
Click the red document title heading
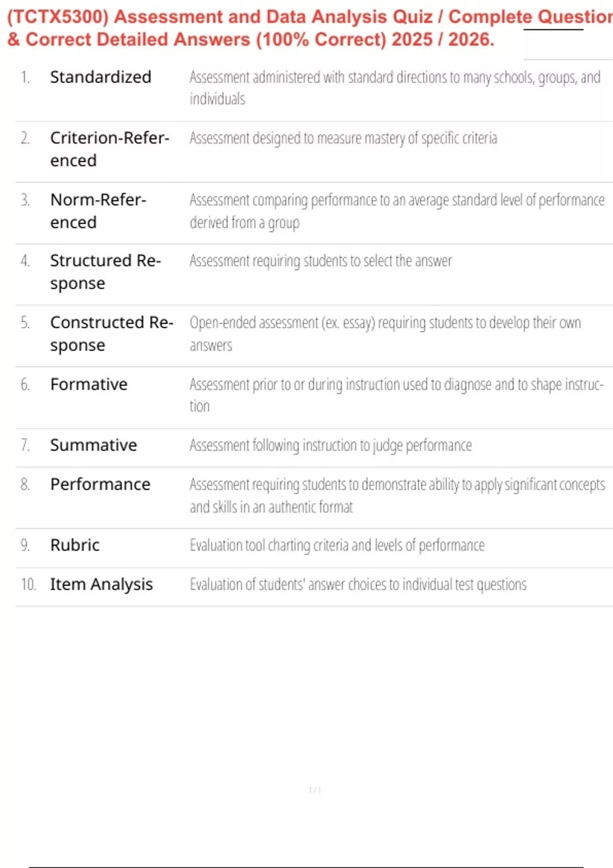point(310,28)
